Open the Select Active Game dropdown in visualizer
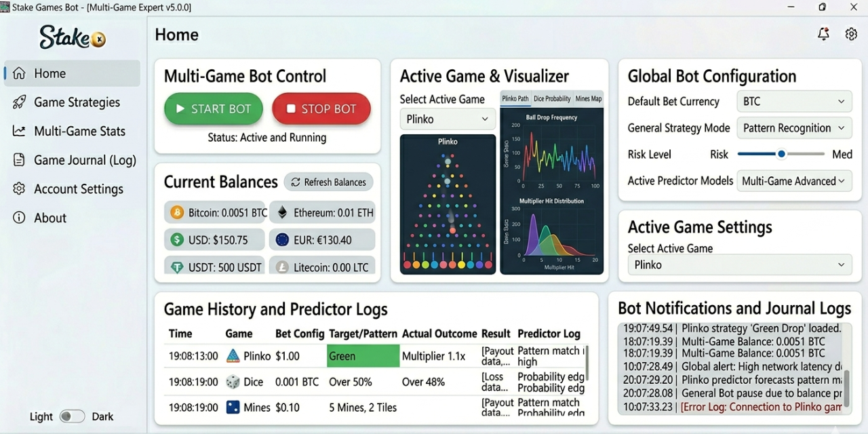This screenshot has height=434, width=868. tap(448, 119)
